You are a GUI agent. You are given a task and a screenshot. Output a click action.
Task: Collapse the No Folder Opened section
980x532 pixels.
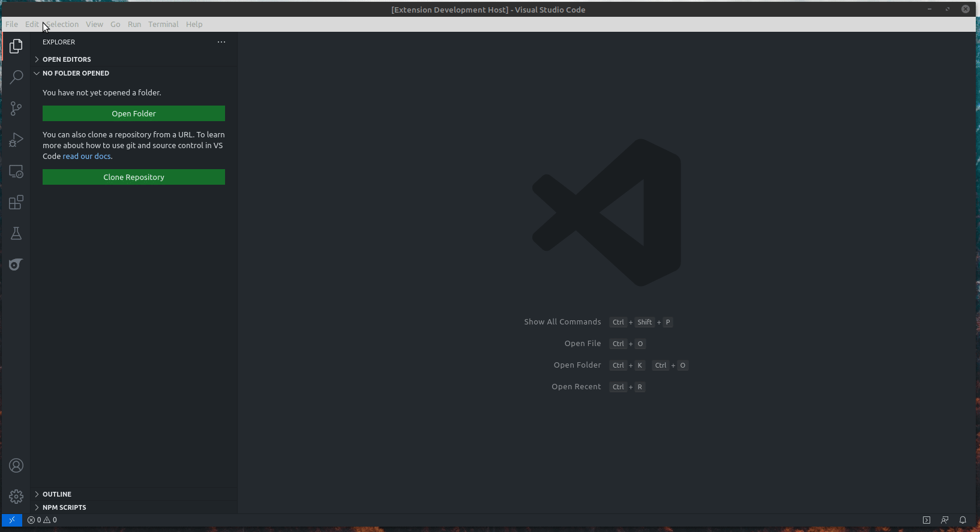(x=134, y=73)
